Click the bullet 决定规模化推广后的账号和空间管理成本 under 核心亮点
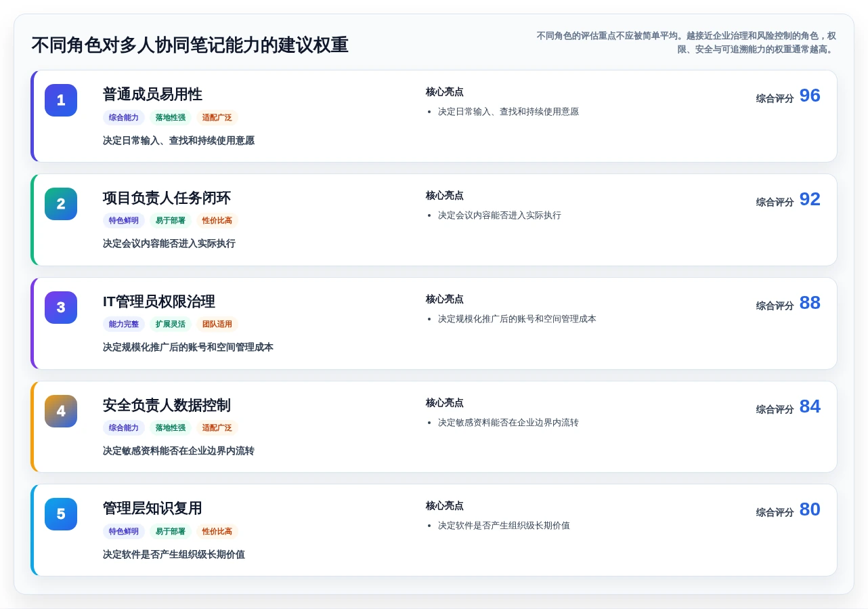868x609 pixels. click(x=517, y=319)
